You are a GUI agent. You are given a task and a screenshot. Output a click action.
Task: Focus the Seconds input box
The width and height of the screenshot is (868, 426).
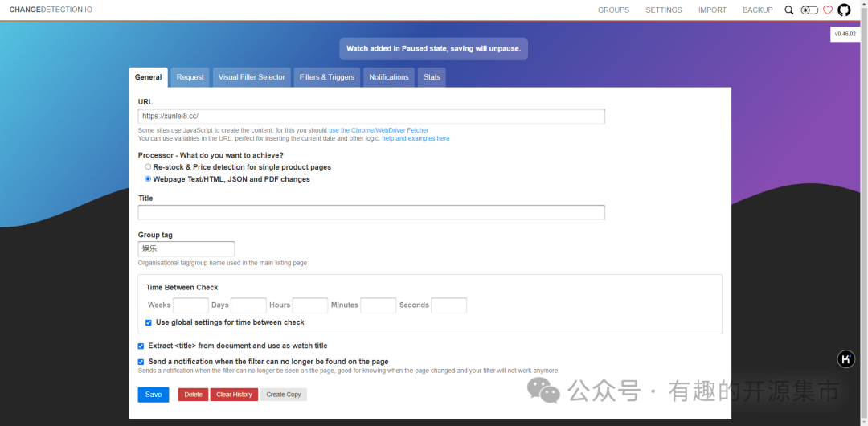point(448,305)
